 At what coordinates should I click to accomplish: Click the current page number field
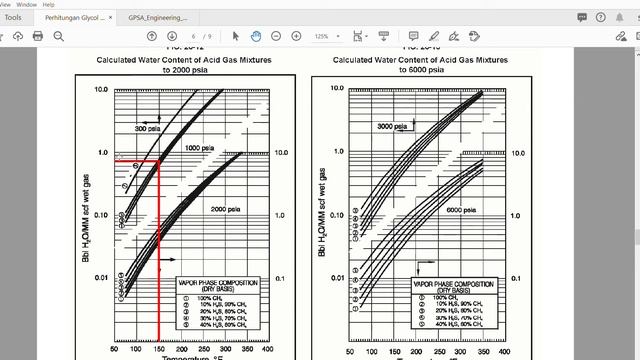pyautogui.click(x=193, y=36)
